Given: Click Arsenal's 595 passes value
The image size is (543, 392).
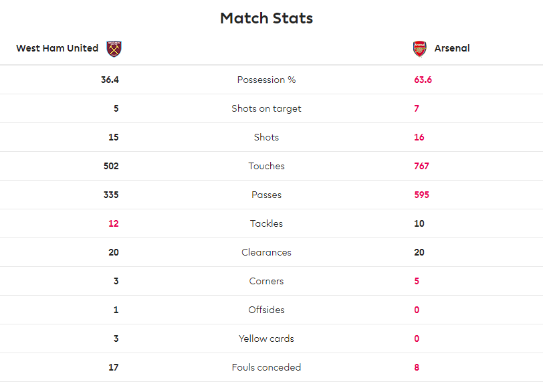Looking at the screenshot, I should [421, 195].
